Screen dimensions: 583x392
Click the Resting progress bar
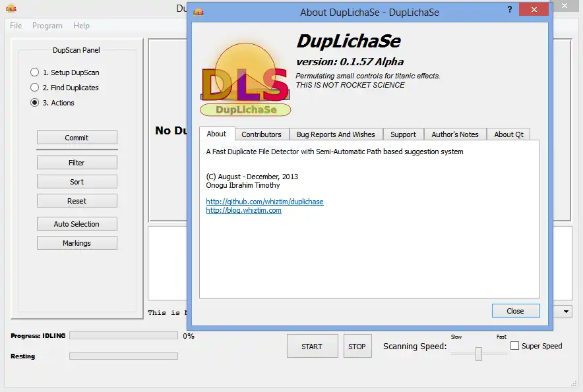click(123, 356)
